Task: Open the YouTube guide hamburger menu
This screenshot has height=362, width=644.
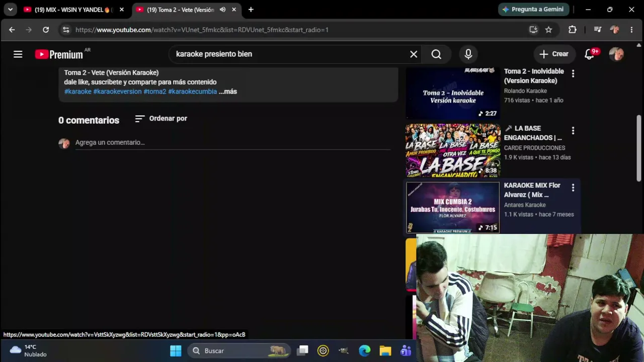Action: click(18, 54)
